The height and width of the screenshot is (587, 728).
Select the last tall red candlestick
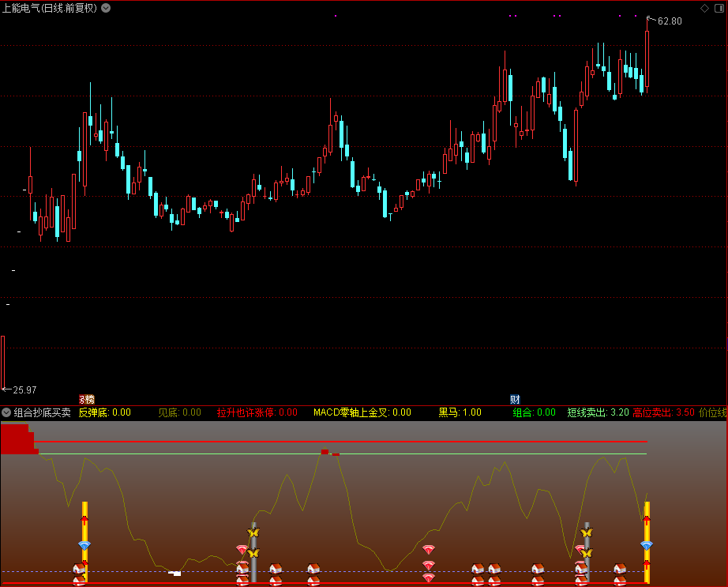[x=647, y=59]
